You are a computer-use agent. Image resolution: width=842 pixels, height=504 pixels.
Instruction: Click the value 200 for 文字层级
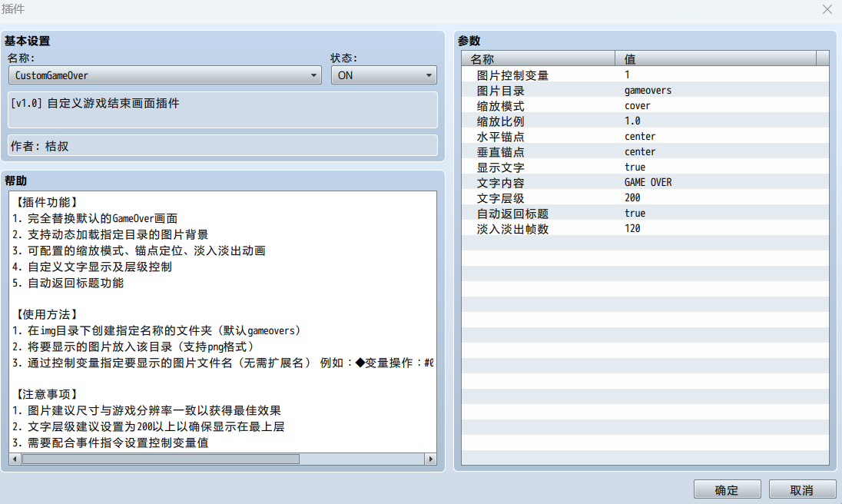click(632, 197)
